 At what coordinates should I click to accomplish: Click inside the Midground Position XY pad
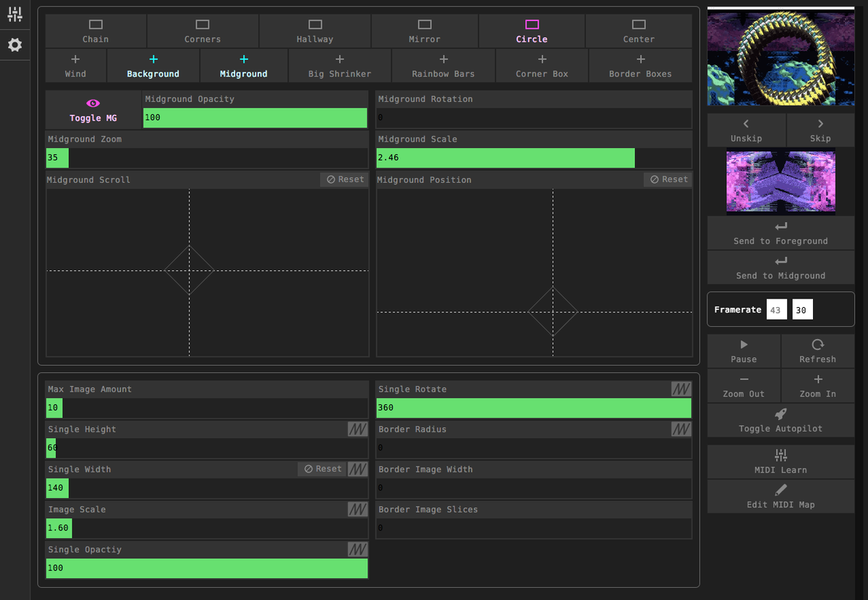pyautogui.click(x=535, y=273)
